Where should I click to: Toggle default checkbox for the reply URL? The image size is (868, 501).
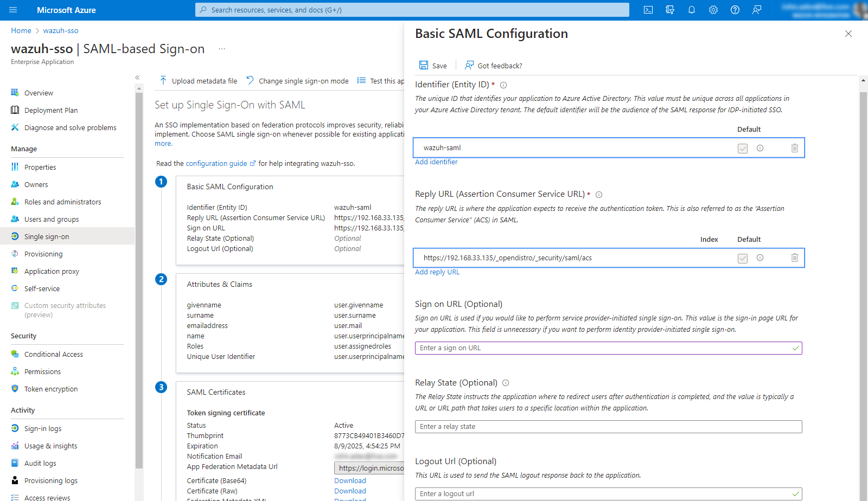(743, 258)
